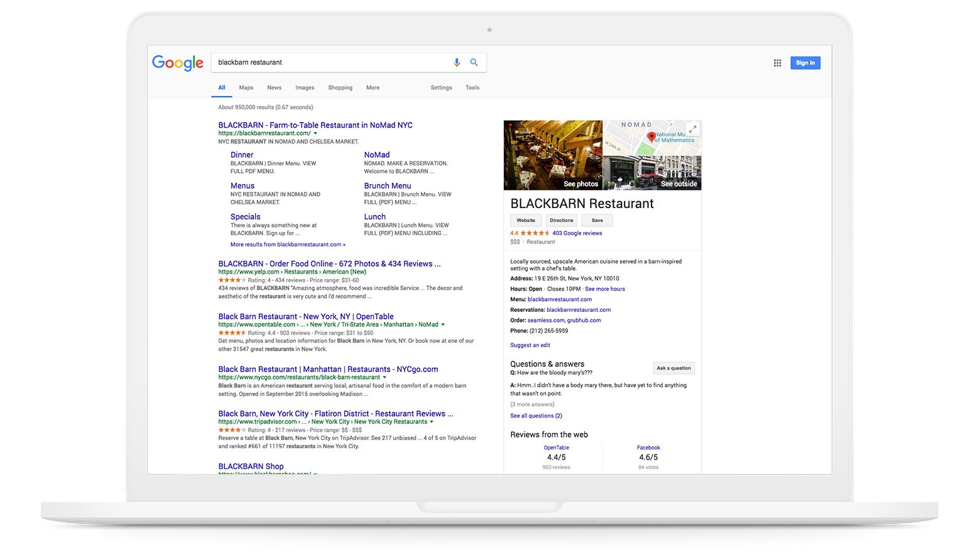
Task: Open the Google apps grid icon
Action: coord(777,63)
